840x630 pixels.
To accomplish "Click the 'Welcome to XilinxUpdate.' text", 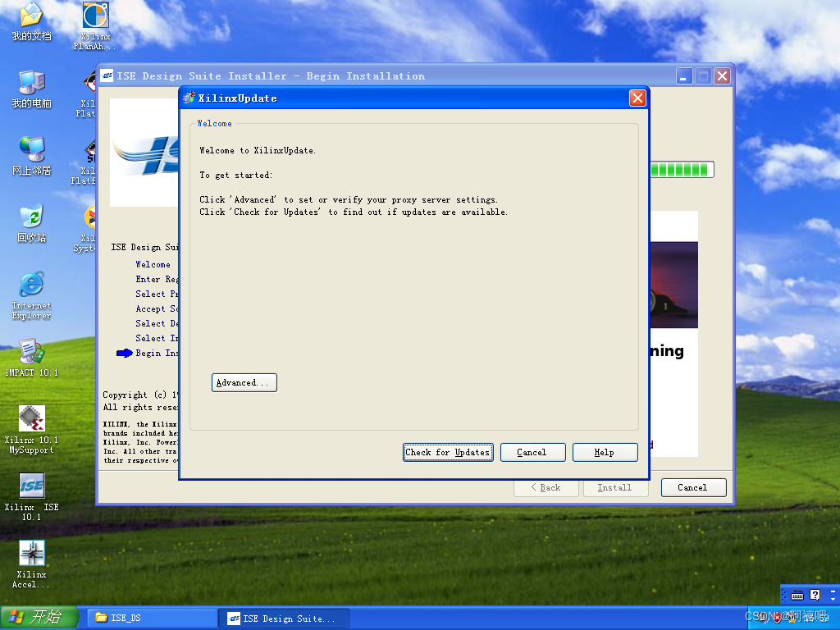I will coord(258,151).
